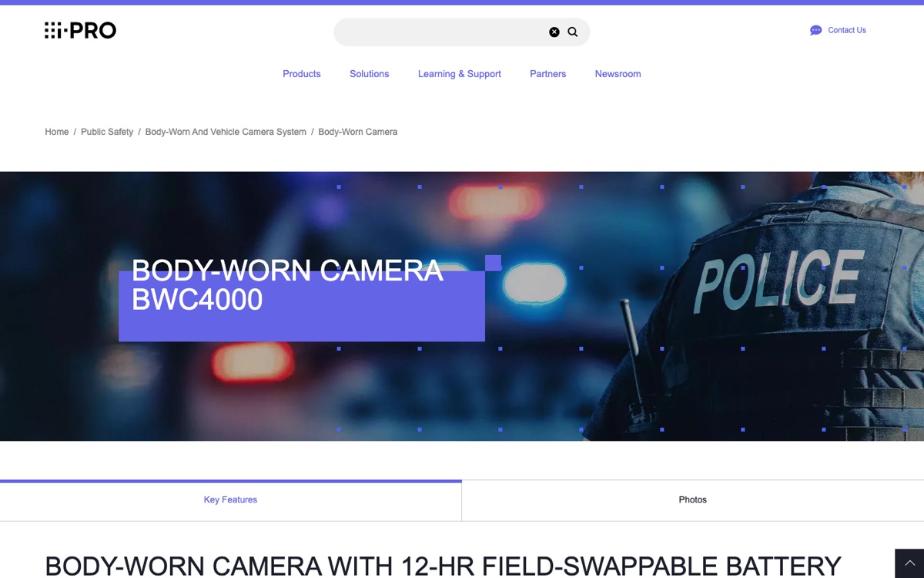Open the Learning & Support menu
Viewport: 924px width, 578px height.
460,74
